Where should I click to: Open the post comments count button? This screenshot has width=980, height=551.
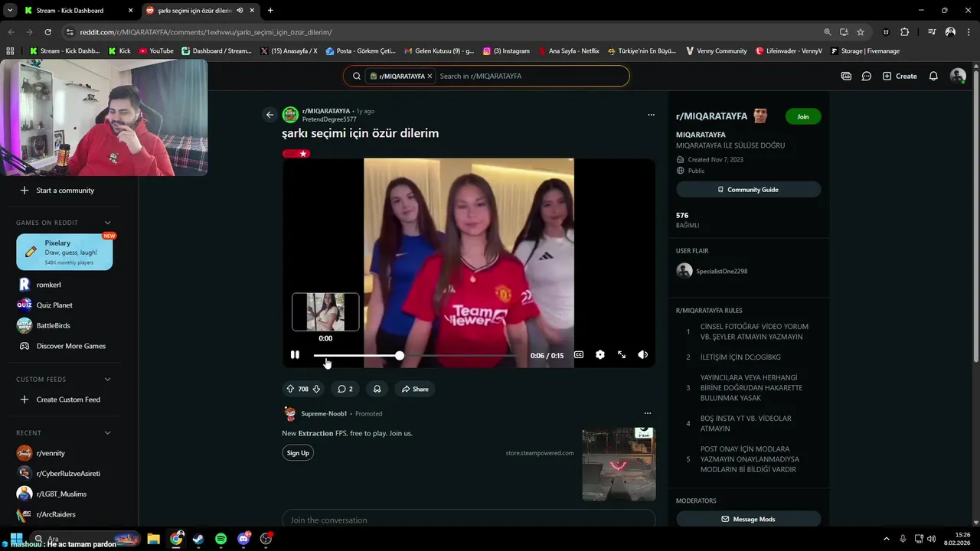[345, 389]
